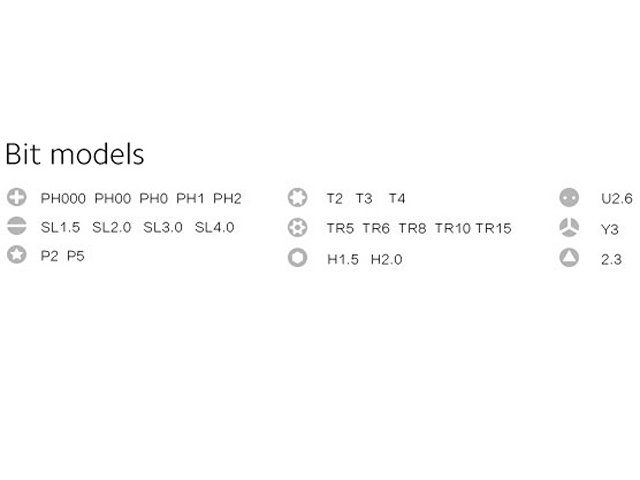Click the U-shaped two-dot bit icon
The width and height of the screenshot is (640, 480).
coord(569,198)
